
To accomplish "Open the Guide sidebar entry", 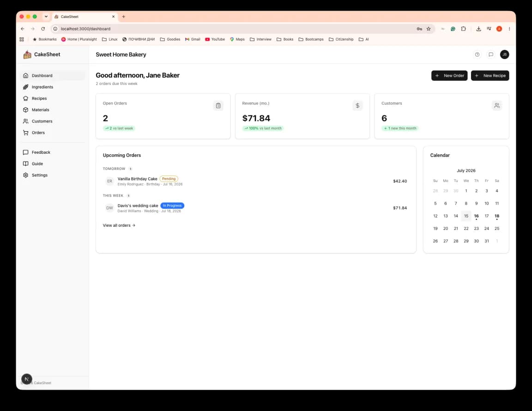I will [x=53, y=163].
